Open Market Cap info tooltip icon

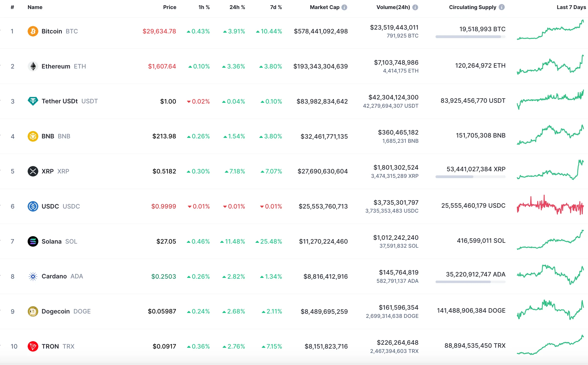tap(344, 7)
